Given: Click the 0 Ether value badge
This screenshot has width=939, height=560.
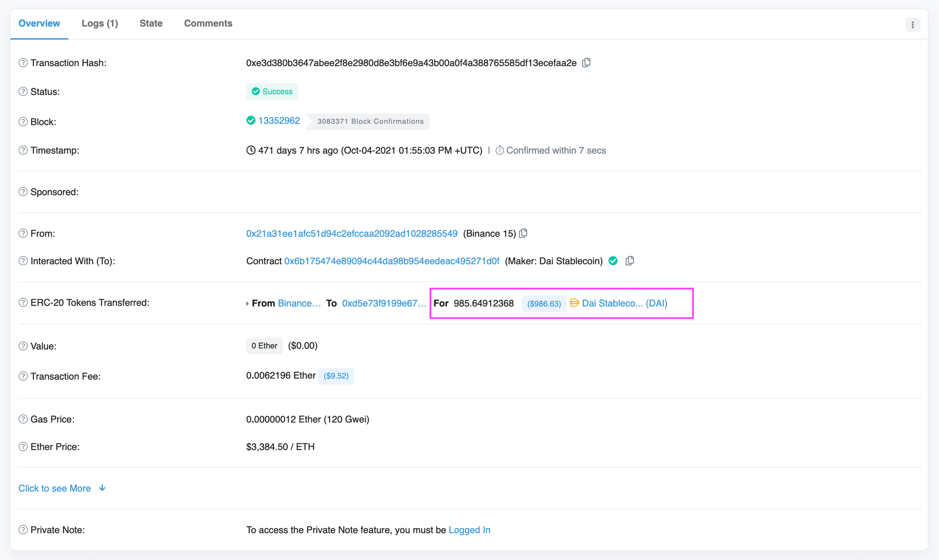Looking at the screenshot, I should tap(264, 346).
